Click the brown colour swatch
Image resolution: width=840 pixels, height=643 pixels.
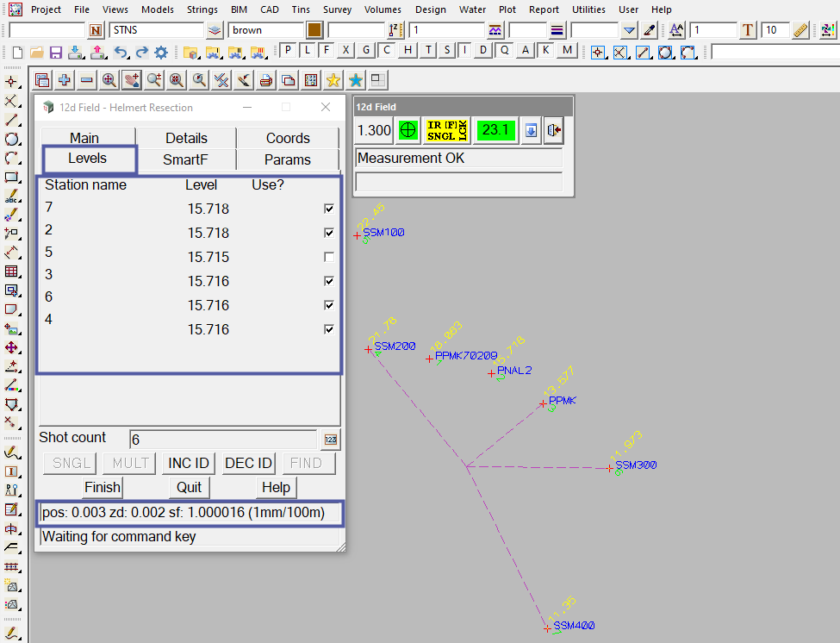(x=314, y=30)
